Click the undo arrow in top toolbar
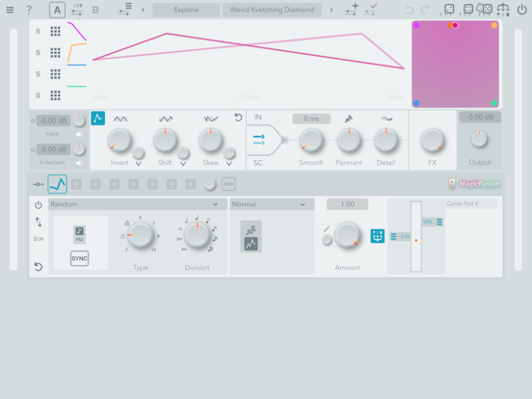The height and width of the screenshot is (399, 532). pyautogui.click(x=410, y=10)
